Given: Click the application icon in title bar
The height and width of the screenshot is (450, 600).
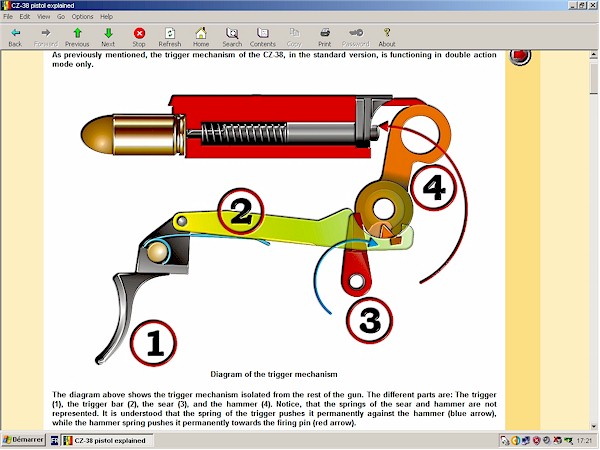Looking at the screenshot, I should 5,5.
